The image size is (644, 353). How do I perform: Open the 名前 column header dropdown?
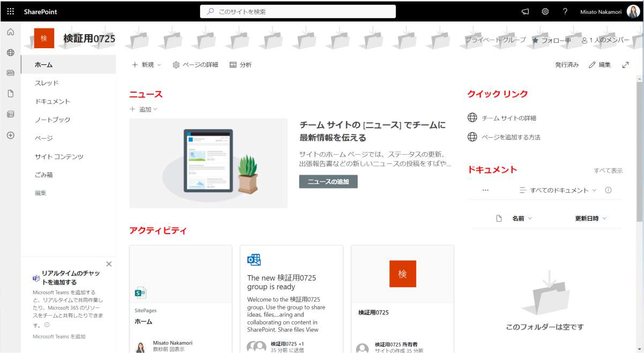click(522, 219)
